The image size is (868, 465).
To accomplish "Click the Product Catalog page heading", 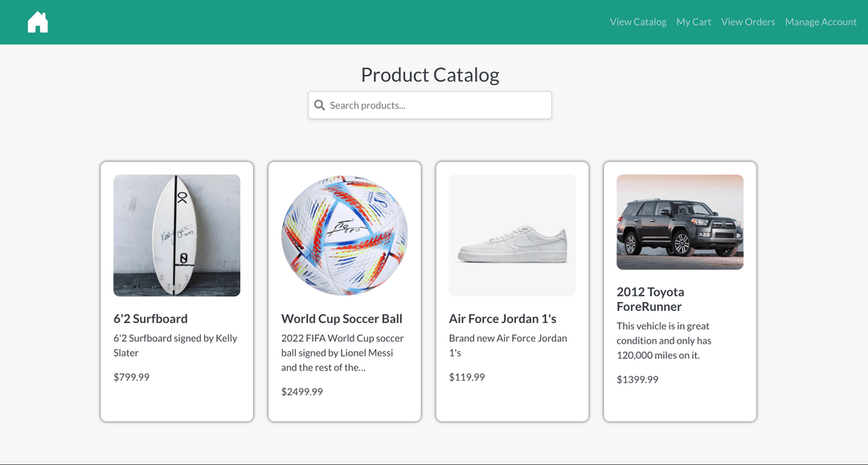I will (430, 75).
